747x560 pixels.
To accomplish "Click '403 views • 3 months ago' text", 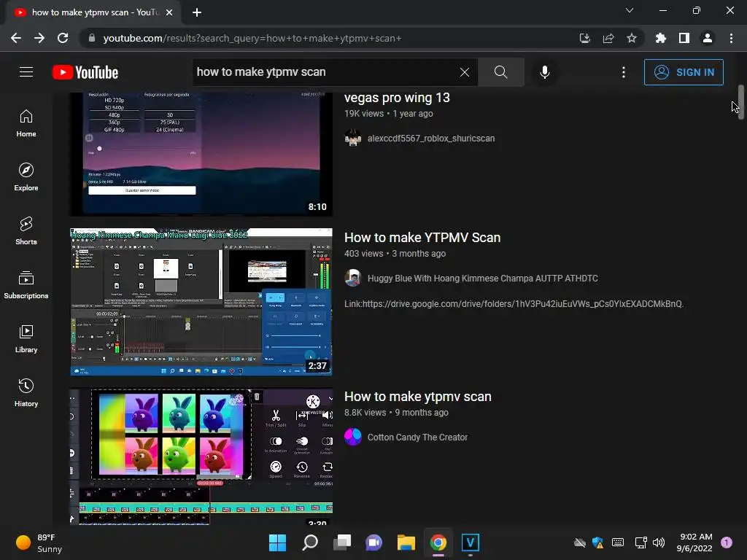I will coord(395,254).
